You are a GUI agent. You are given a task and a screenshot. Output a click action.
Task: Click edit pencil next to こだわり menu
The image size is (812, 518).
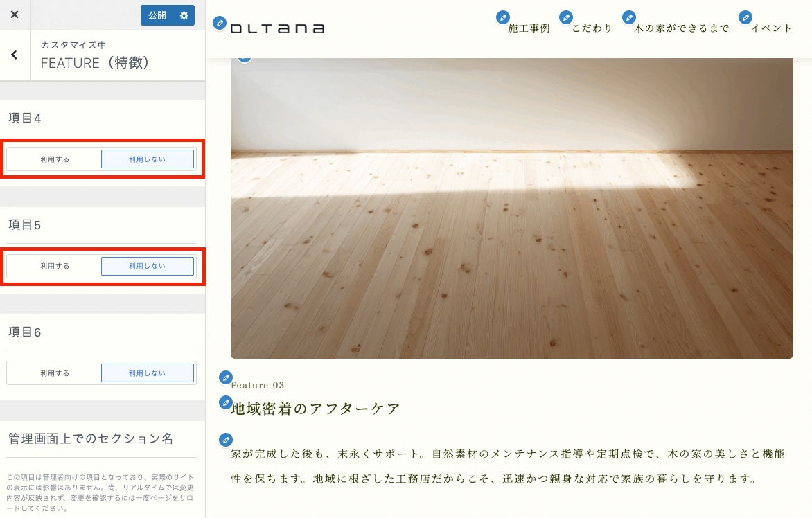click(x=566, y=17)
